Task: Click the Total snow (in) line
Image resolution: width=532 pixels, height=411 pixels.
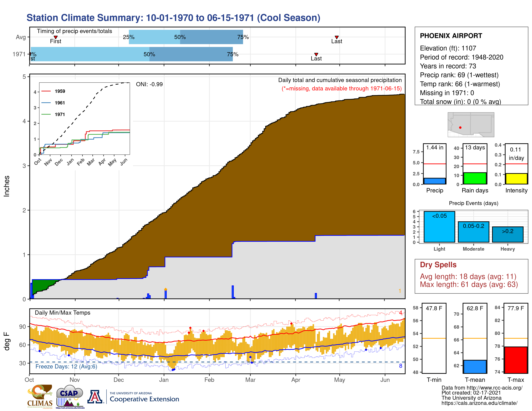Action: tap(460, 102)
